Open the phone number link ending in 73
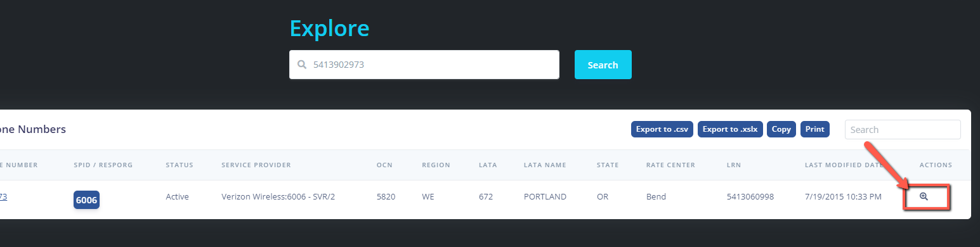The height and width of the screenshot is (247, 980). (x=3, y=196)
